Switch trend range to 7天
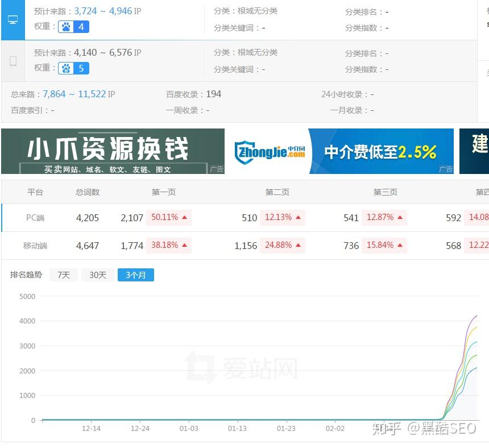 (x=64, y=275)
